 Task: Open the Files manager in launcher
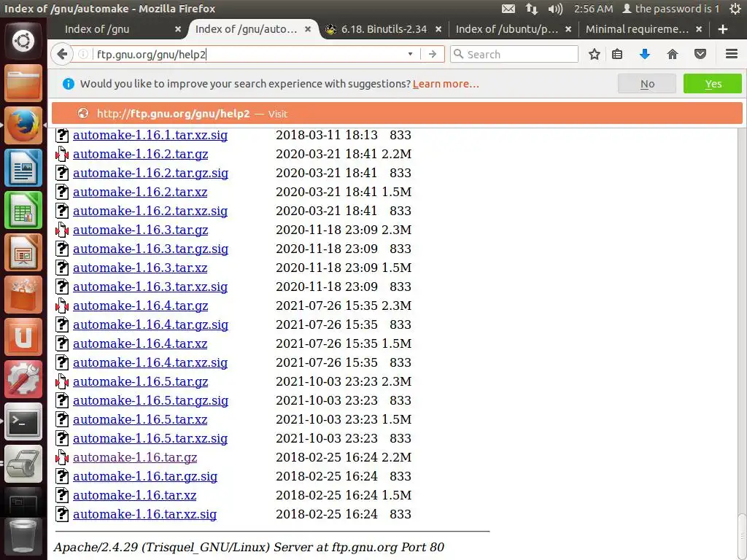coord(23,83)
